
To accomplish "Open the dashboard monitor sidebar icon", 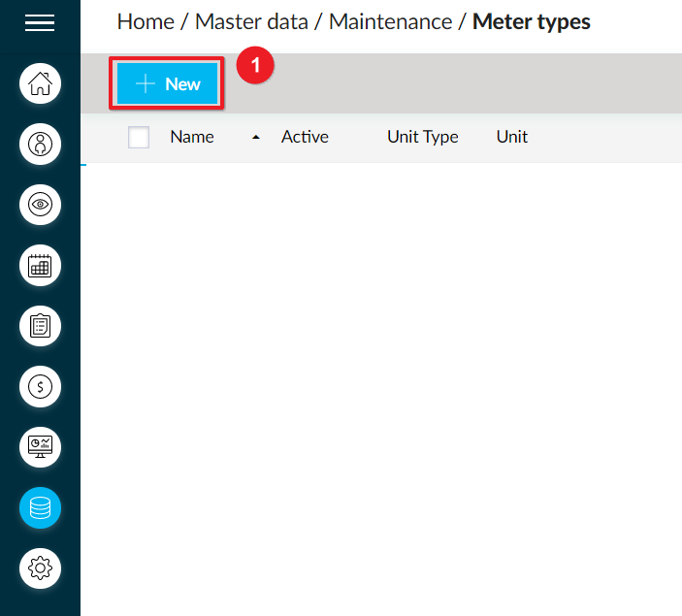I will (x=40, y=447).
